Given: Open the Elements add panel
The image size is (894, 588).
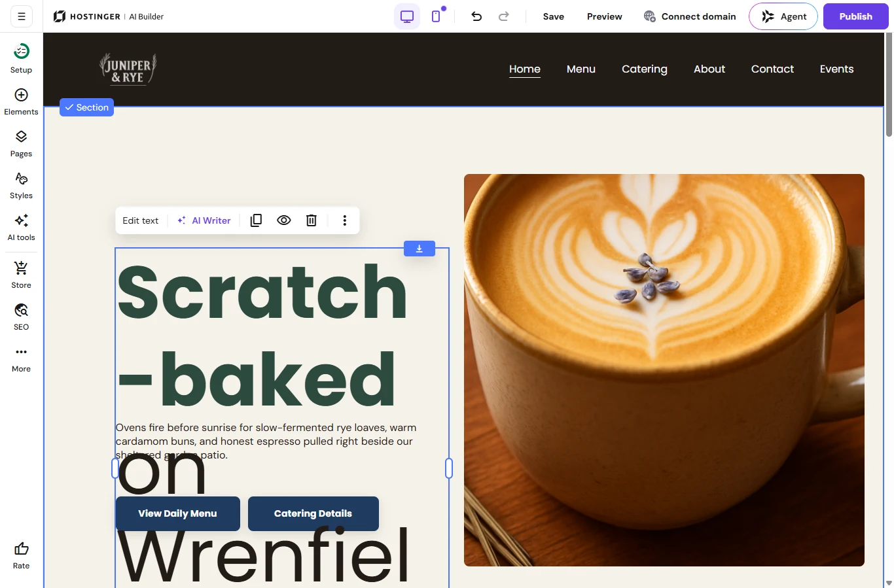Looking at the screenshot, I should click(x=21, y=102).
